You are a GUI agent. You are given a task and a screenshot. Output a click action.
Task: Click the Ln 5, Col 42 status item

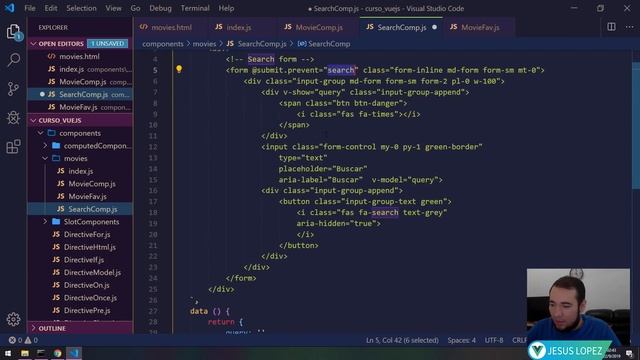click(402, 340)
